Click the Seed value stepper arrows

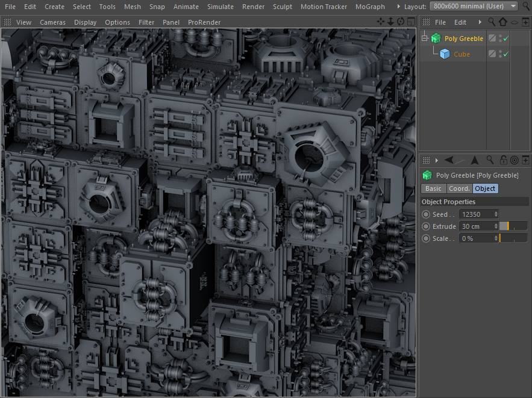pyautogui.click(x=496, y=214)
